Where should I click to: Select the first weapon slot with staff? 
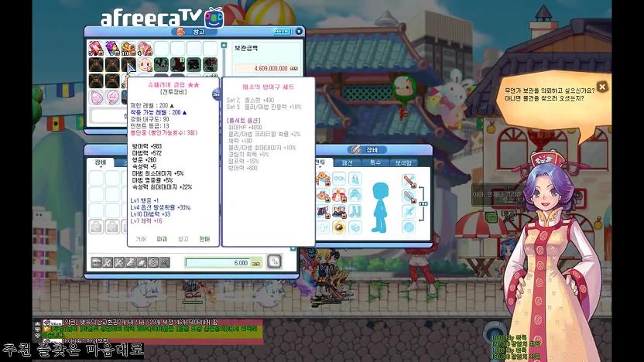click(409, 180)
